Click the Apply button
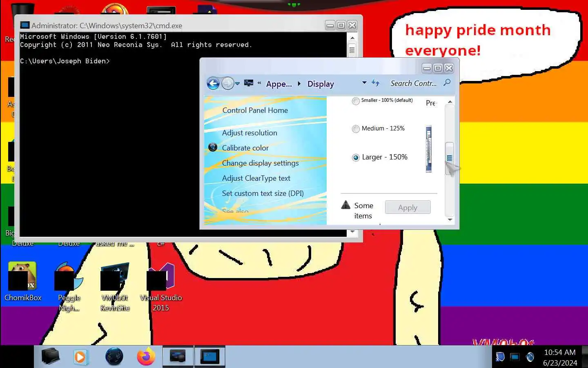 [x=408, y=207]
